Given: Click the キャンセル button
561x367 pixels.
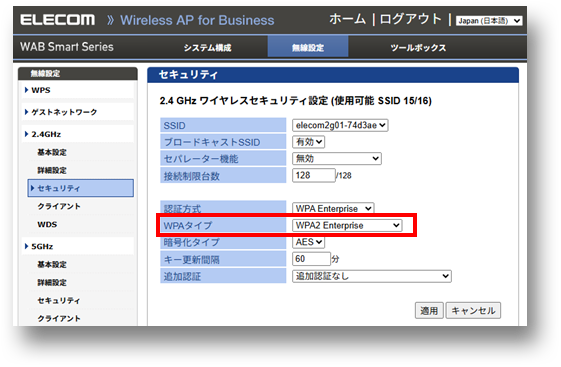Looking at the screenshot, I should coord(473,310).
